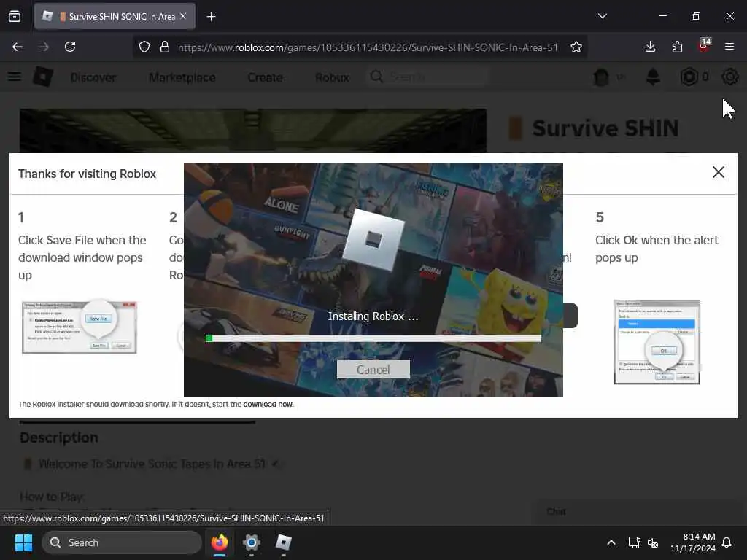The width and height of the screenshot is (747, 560).
Task: Go forward to the next page
Action: (x=44, y=47)
